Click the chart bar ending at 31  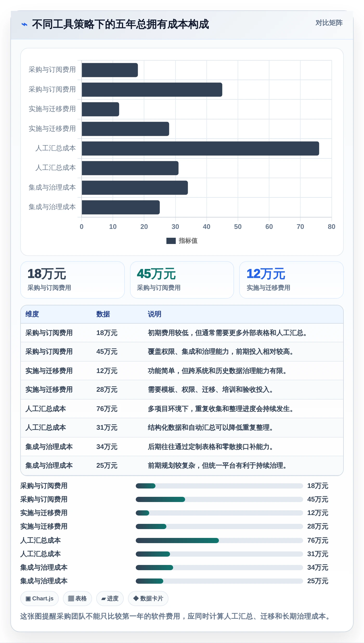(130, 168)
